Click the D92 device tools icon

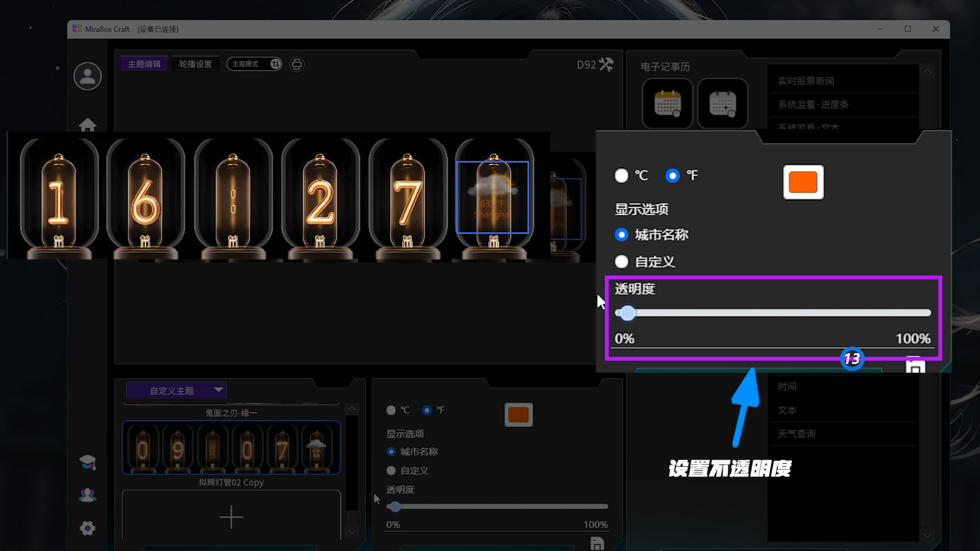606,65
